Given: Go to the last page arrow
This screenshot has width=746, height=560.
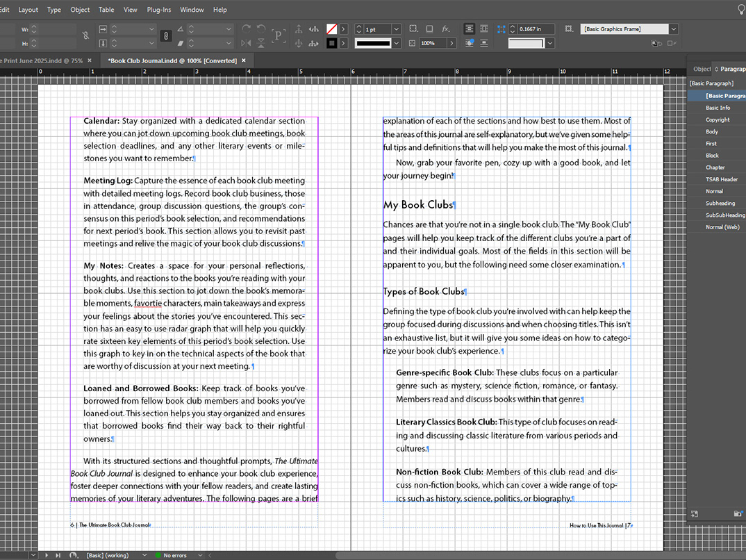Looking at the screenshot, I should click(58, 555).
